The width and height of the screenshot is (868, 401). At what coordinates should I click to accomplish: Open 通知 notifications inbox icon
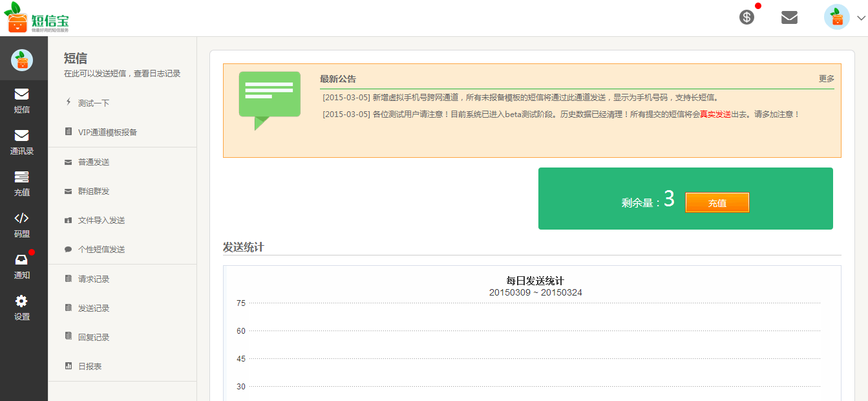coord(22,266)
